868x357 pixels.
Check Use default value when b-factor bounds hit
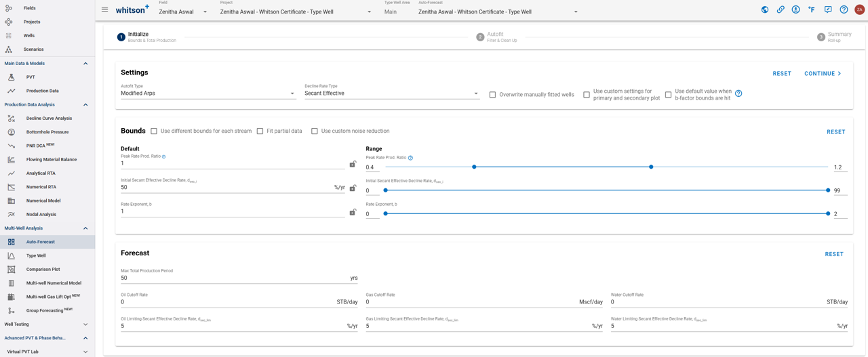(669, 95)
